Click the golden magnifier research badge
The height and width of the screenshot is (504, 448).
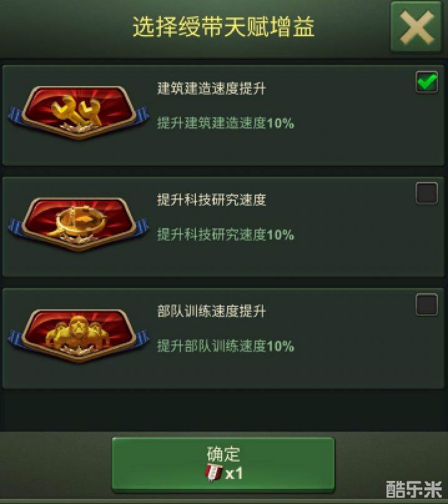(x=79, y=224)
